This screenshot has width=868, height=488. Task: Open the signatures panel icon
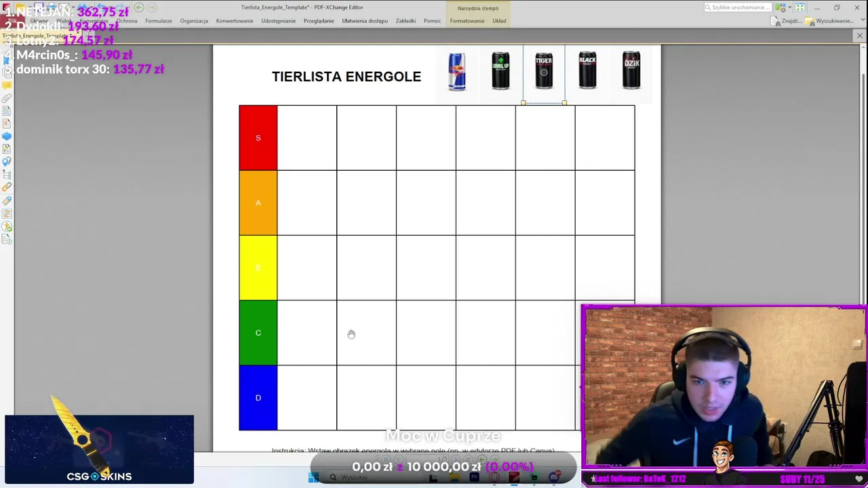(7, 123)
